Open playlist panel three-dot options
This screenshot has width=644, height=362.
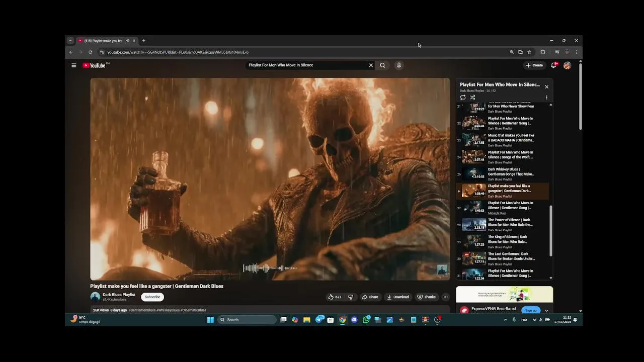tap(546, 98)
